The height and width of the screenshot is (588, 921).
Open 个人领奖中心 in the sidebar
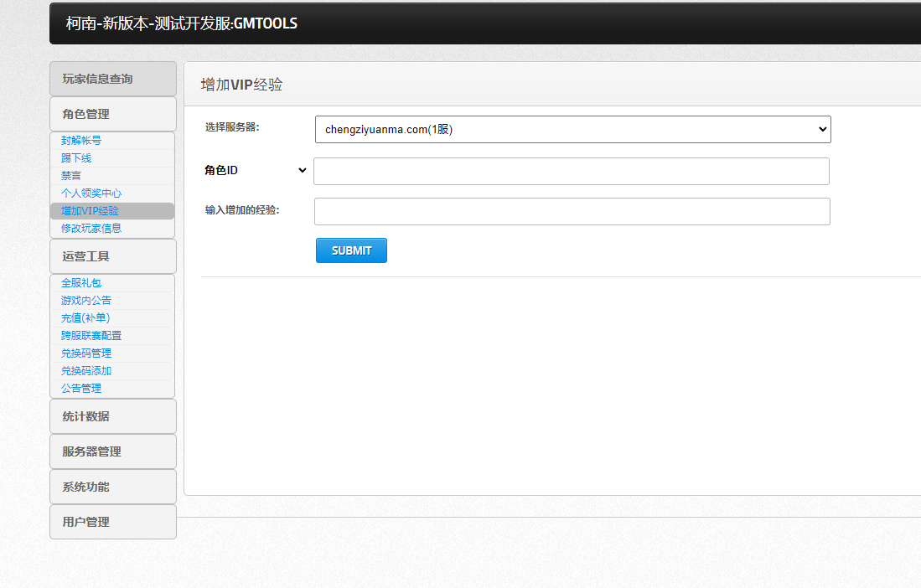[91, 193]
